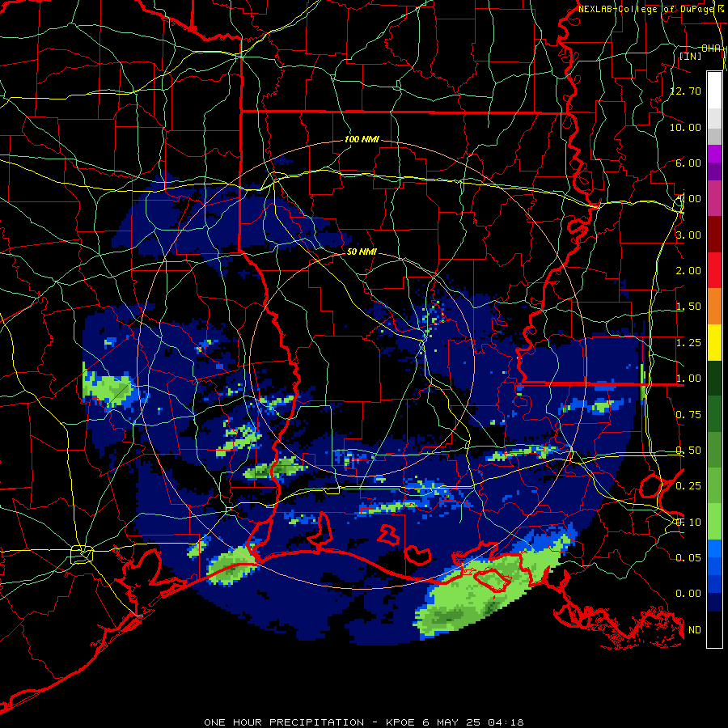Click the 0.25 legend value

(688, 486)
